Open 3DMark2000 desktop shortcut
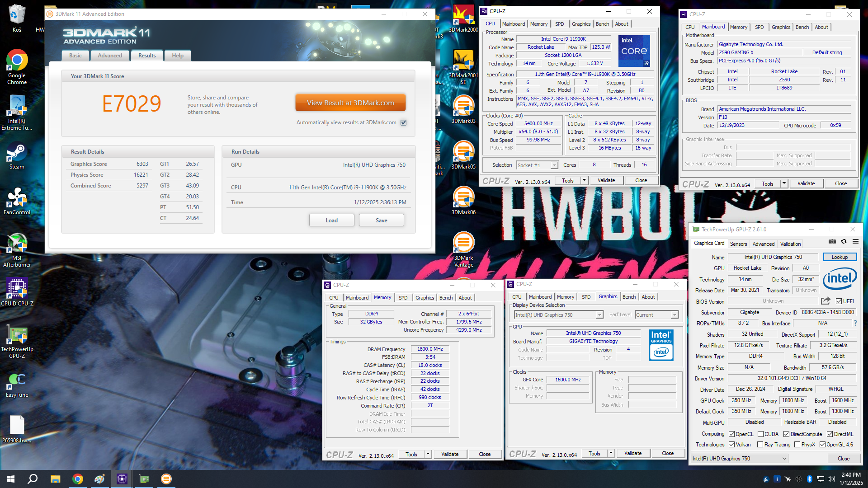Viewport: 868px width, 488px height. click(463, 19)
